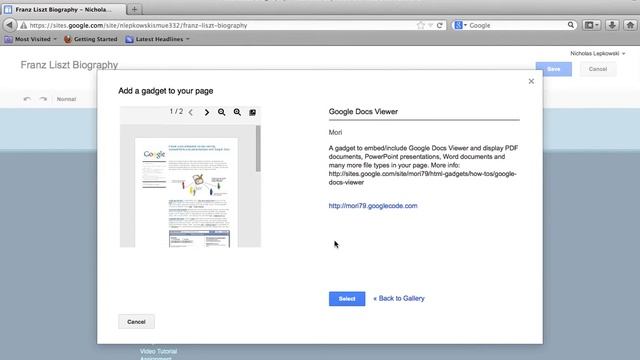Screen dimensions: 640x360
Task: Click the redo arrow in editor toolbar
Action: click(x=43, y=99)
